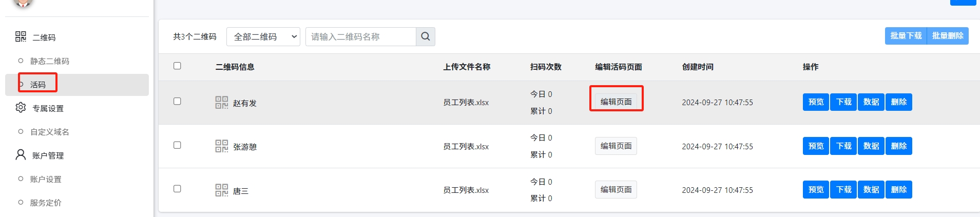Click the 专属设置 gear icon

click(21, 108)
